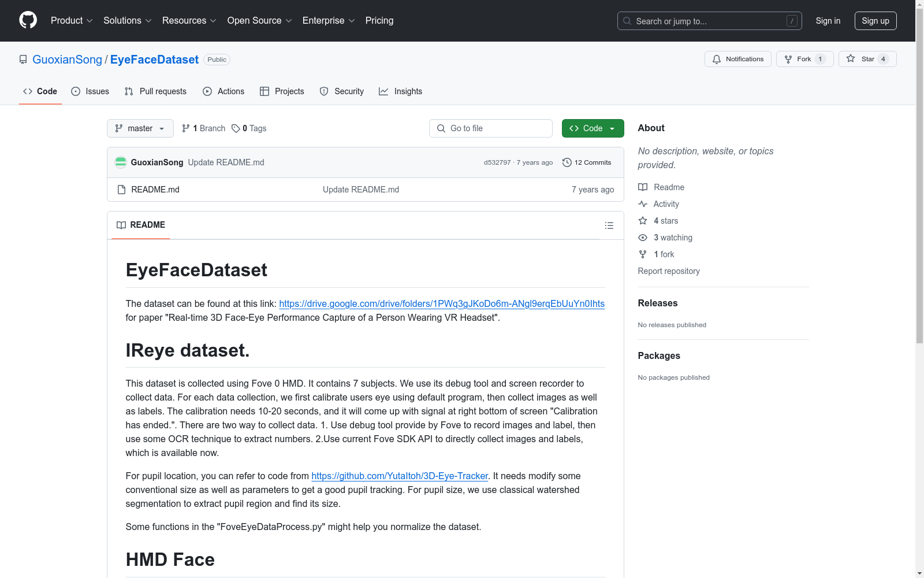
Task: Click the GuoxianSong avatar icon
Action: [x=121, y=162]
